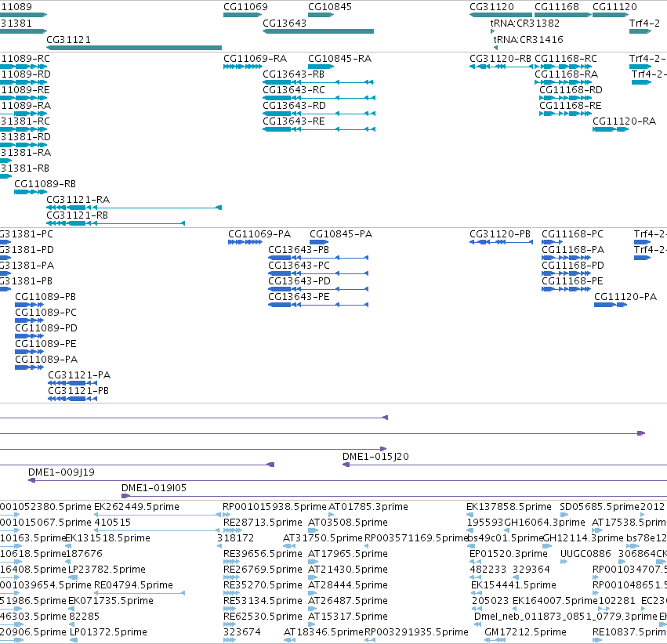This screenshot has height=644, width=667.
Task: Open EST RE04794.5prime
Action: click(133, 586)
